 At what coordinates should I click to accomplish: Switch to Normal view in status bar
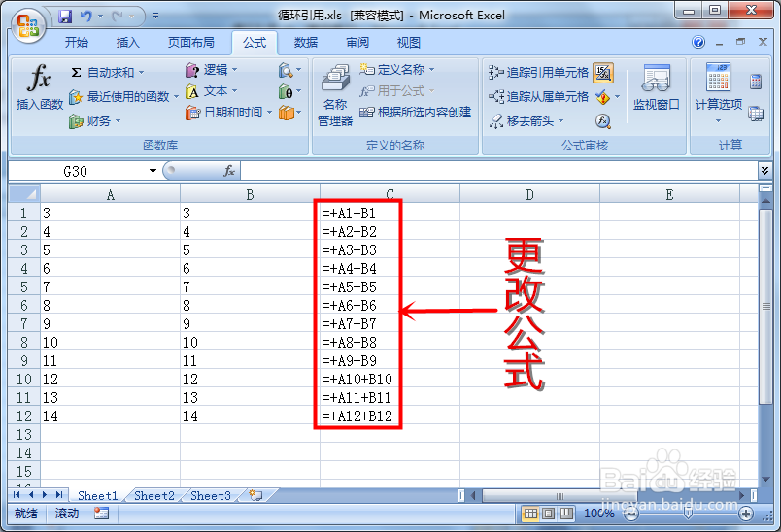(x=530, y=514)
